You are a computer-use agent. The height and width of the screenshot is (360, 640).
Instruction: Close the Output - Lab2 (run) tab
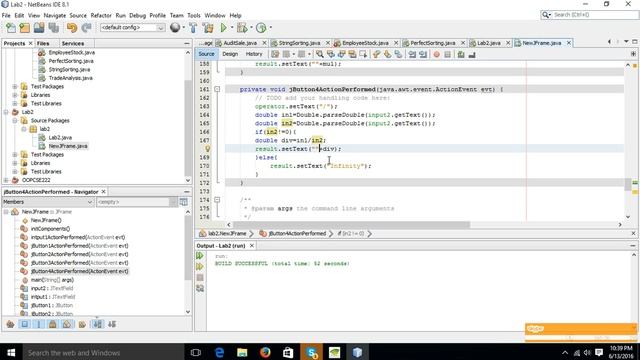[x=252, y=246]
